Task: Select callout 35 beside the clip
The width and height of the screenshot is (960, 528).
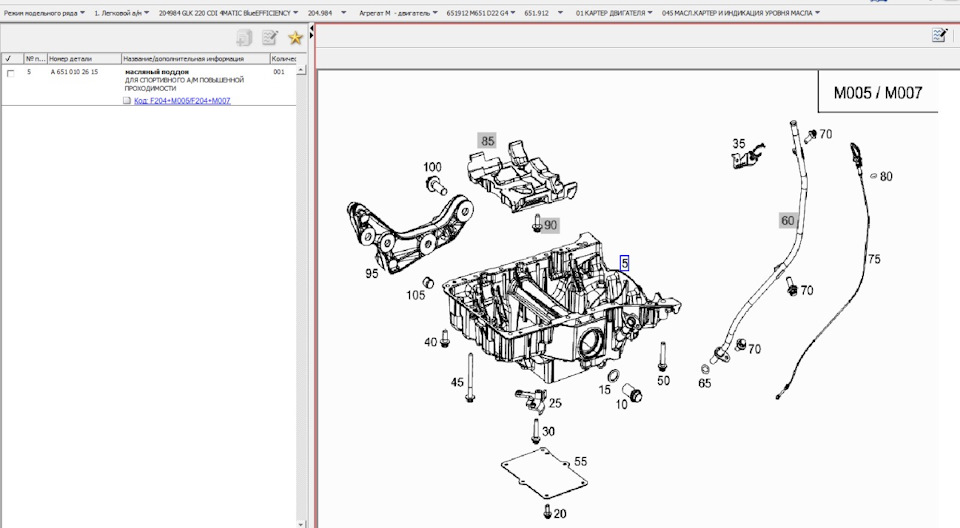Action: (x=739, y=143)
